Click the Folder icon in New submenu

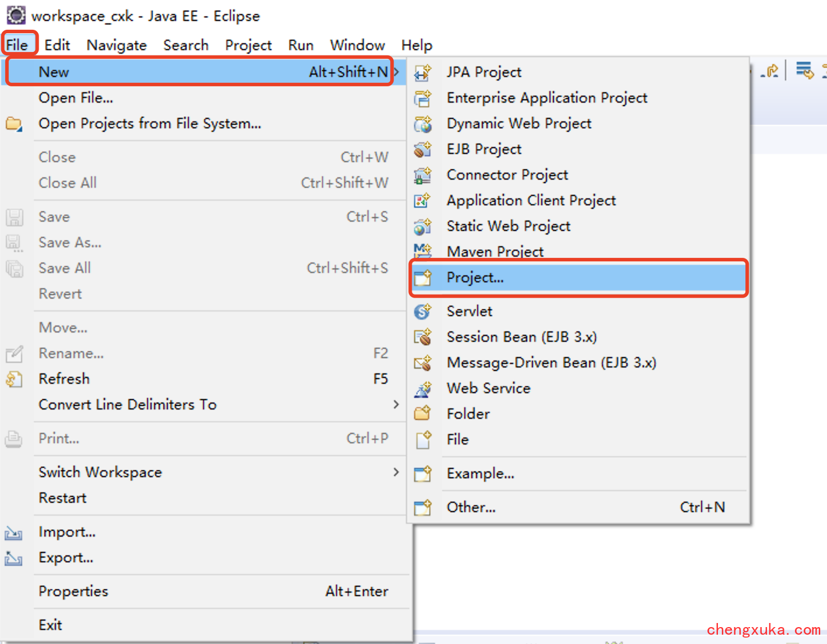[423, 414]
